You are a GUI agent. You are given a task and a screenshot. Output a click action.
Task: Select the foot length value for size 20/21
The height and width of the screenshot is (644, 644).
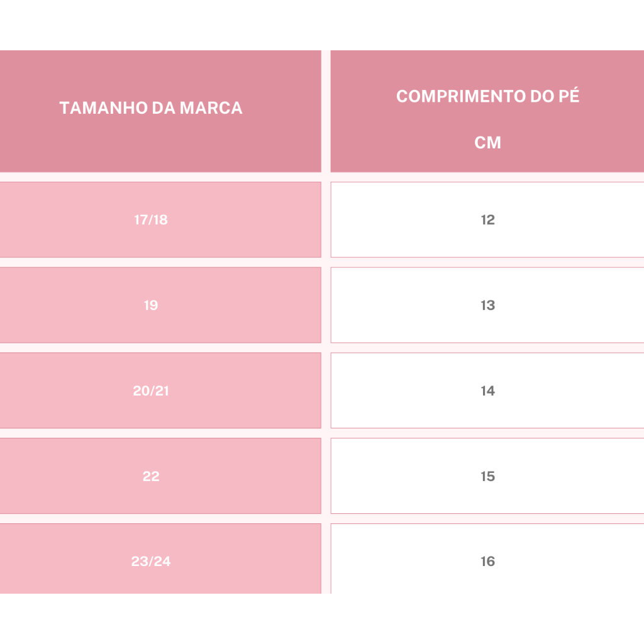coord(487,391)
